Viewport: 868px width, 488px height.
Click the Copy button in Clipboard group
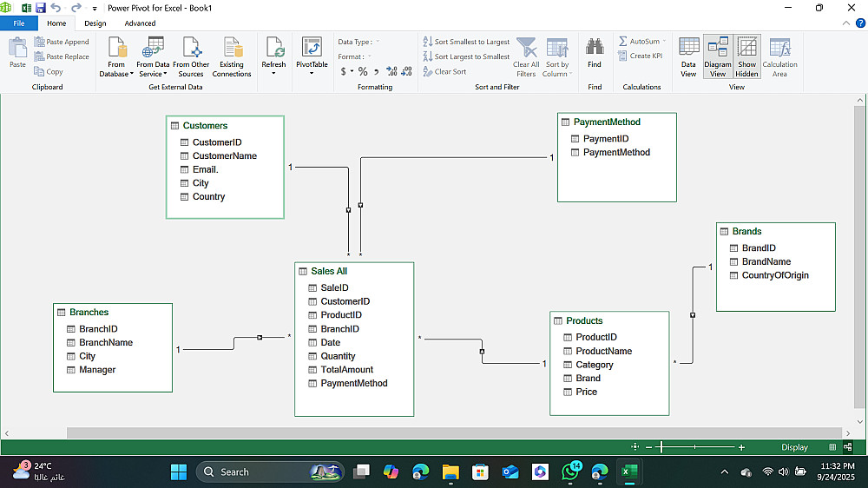tap(49, 71)
